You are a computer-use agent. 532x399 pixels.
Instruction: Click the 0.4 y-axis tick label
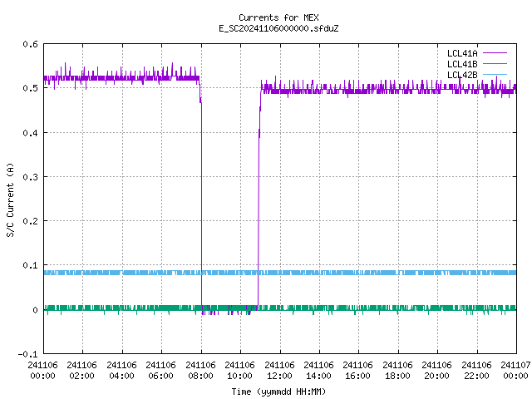click(x=30, y=133)
